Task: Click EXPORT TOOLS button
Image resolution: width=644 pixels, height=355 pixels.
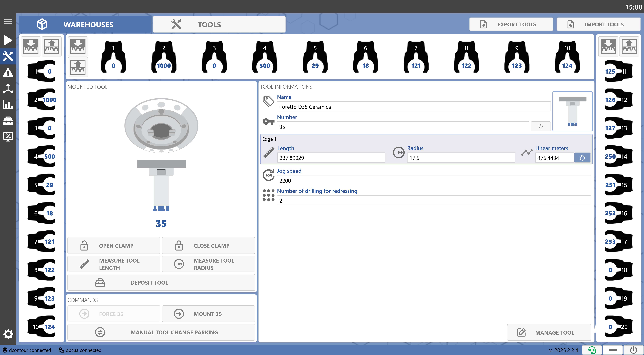Action: 511,24
